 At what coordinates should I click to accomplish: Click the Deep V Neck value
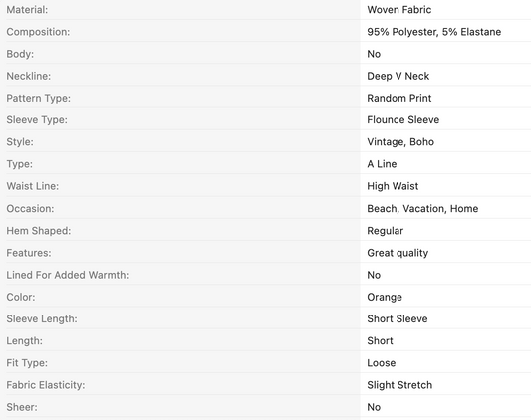coord(398,76)
